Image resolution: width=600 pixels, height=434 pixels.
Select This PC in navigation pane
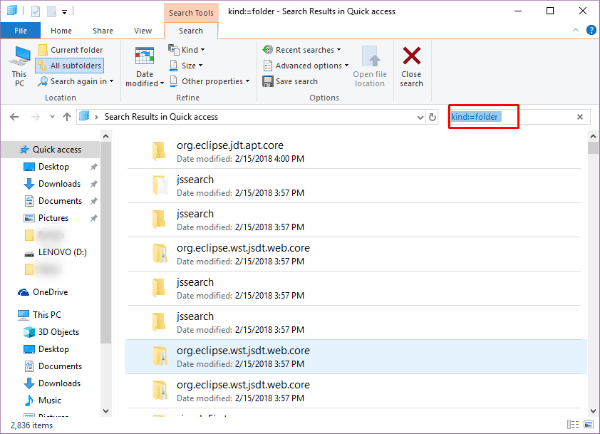(46, 315)
